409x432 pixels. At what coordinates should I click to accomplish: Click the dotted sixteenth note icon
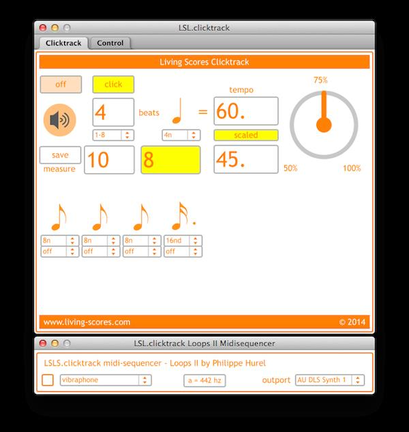pos(183,216)
